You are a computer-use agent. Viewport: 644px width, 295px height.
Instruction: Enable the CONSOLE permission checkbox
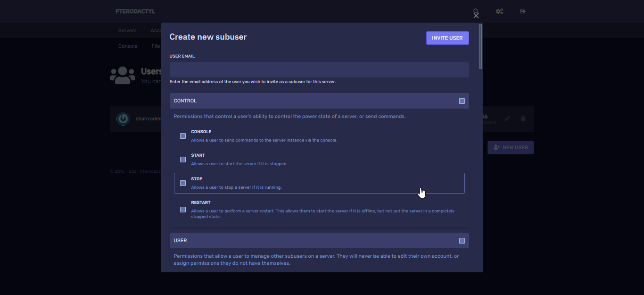[x=183, y=136]
